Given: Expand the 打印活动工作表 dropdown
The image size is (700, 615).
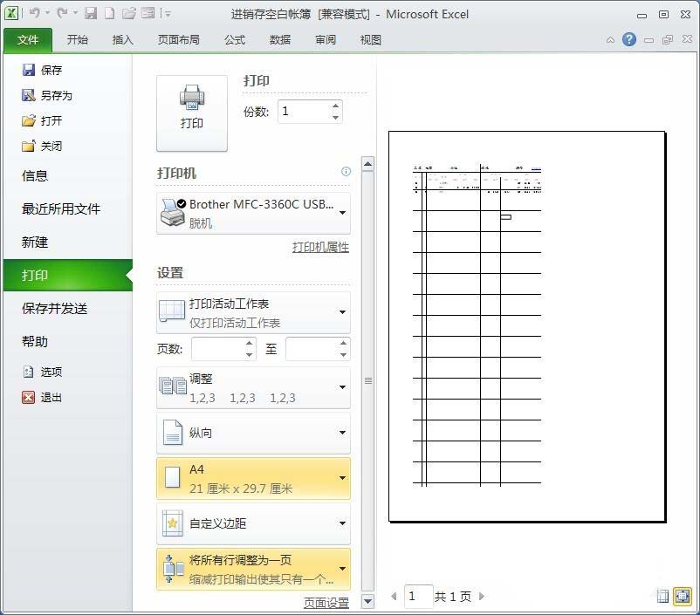Looking at the screenshot, I should [x=254, y=312].
